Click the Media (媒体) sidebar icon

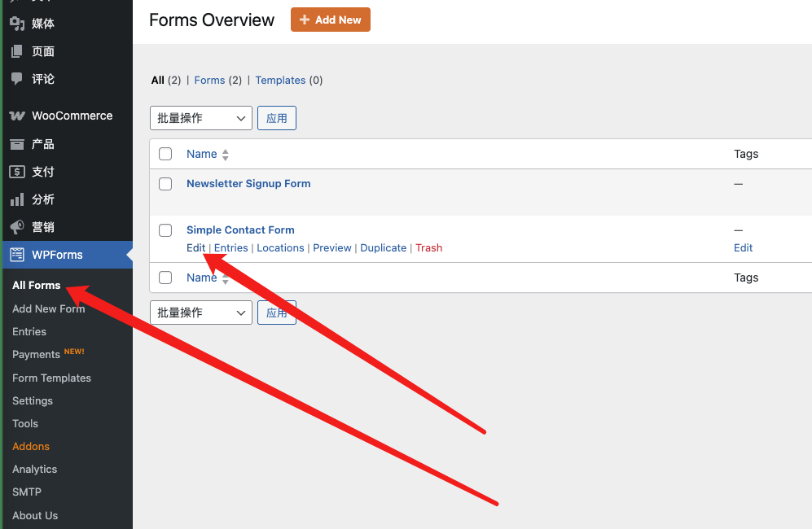tap(17, 24)
